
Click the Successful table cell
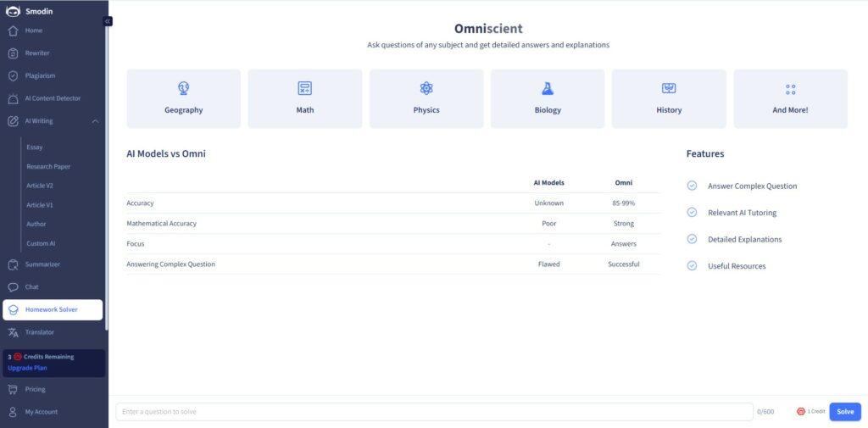click(623, 264)
